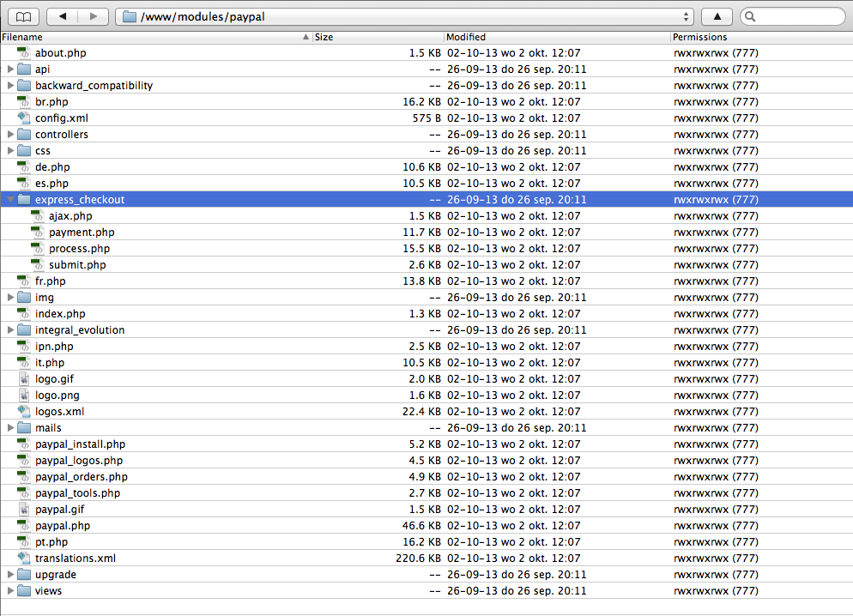
Task: Click the config.xml file icon
Action: coord(23,118)
